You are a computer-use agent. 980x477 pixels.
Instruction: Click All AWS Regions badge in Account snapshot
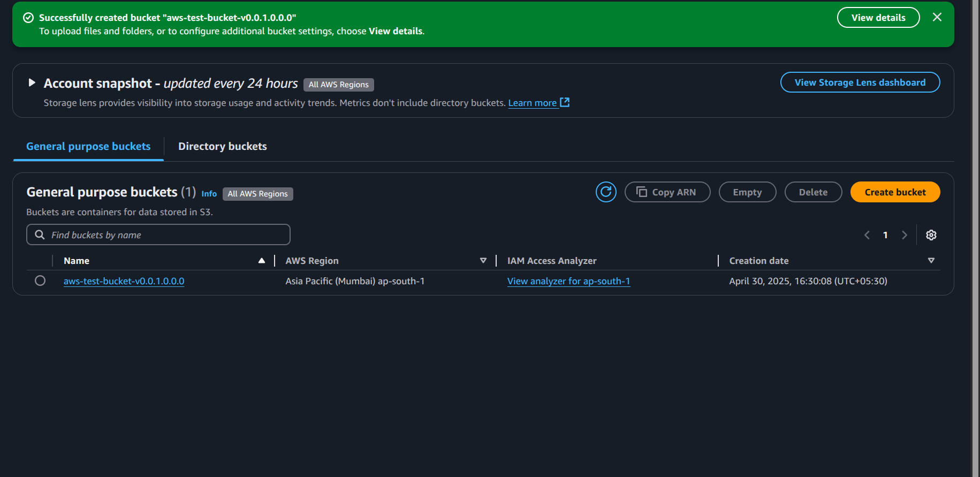(x=339, y=85)
